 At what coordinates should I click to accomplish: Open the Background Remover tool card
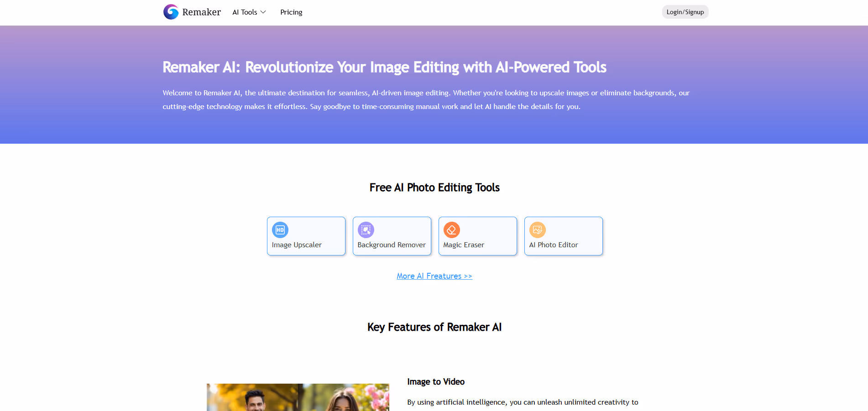392,236
